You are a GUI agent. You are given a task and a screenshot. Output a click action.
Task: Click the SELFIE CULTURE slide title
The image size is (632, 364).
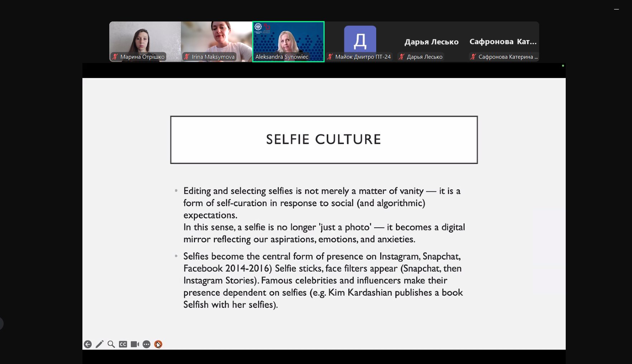(x=324, y=139)
